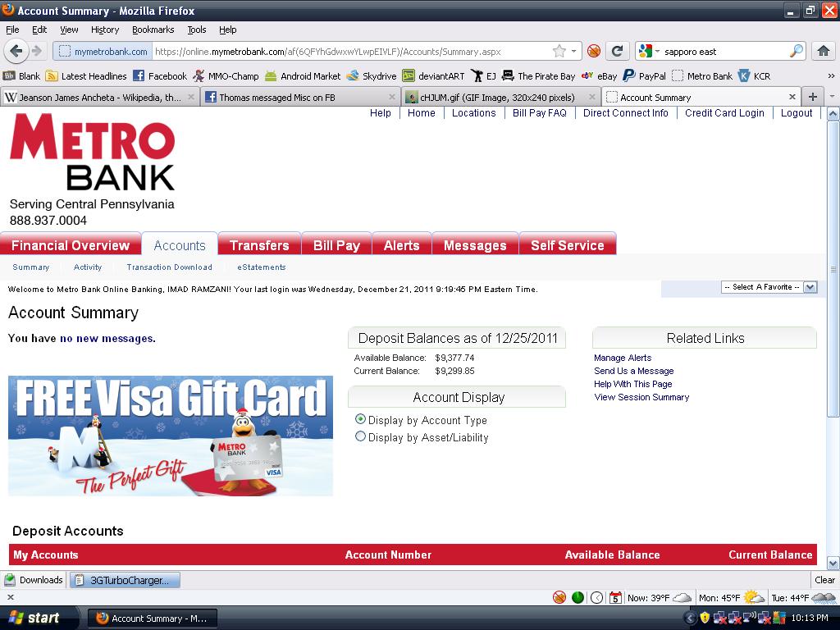Image resolution: width=840 pixels, height=630 pixels.
Task: Open the Skydrive bookmark
Action: (372, 76)
